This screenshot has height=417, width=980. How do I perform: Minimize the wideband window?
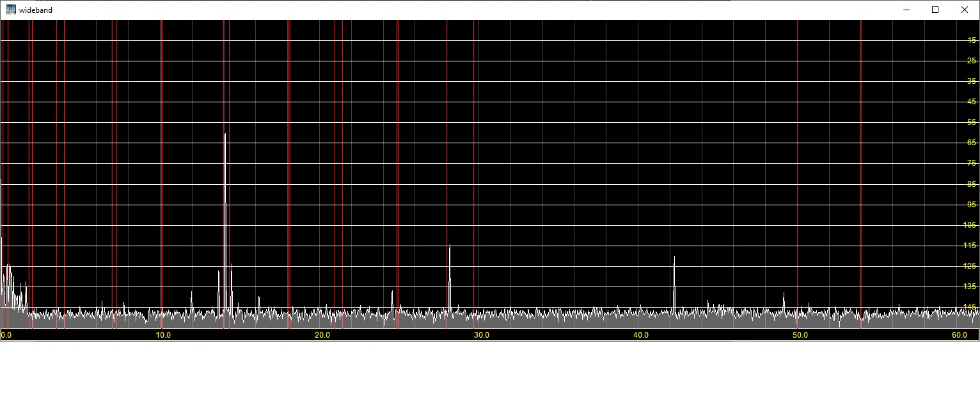coord(906,10)
